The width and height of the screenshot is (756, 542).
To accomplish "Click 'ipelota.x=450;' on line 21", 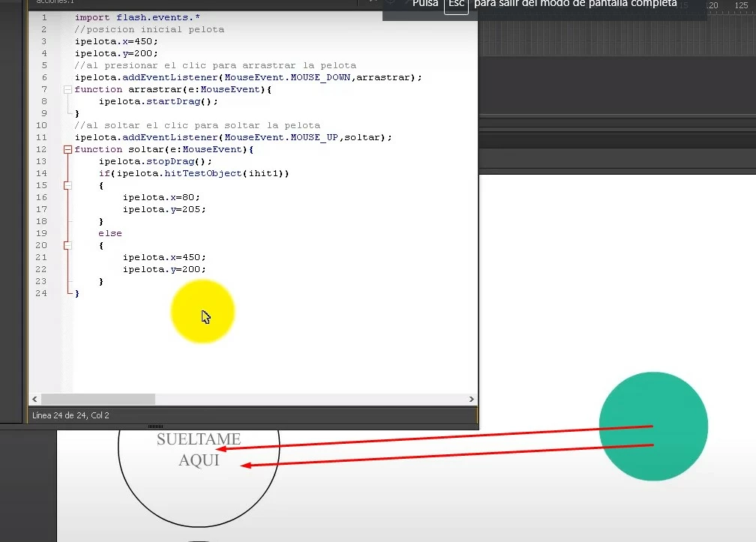I will 164,257.
